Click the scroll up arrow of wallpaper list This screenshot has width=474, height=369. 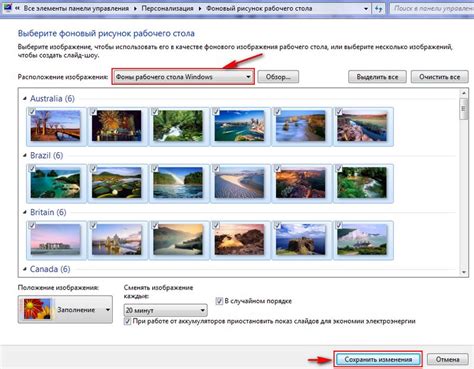click(x=464, y=93)
